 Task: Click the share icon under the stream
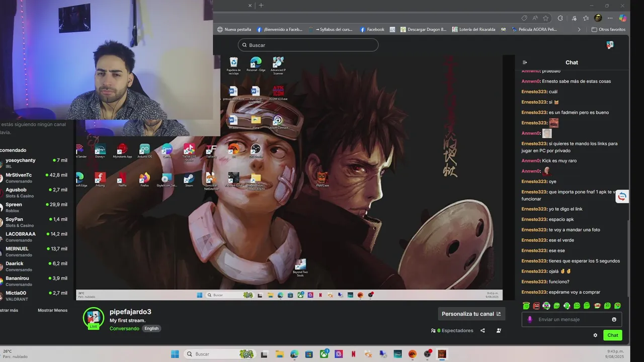pyautogui.click(x=482, y=330)
